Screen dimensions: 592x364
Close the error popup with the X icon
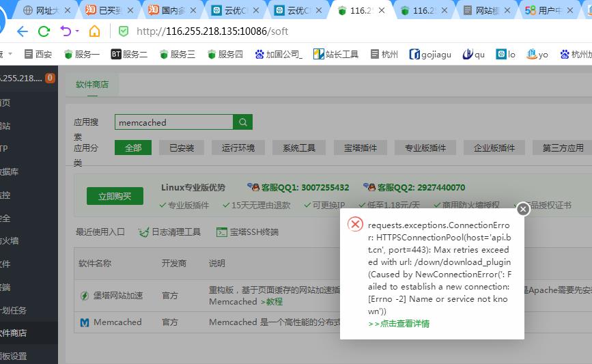[523, 209]
